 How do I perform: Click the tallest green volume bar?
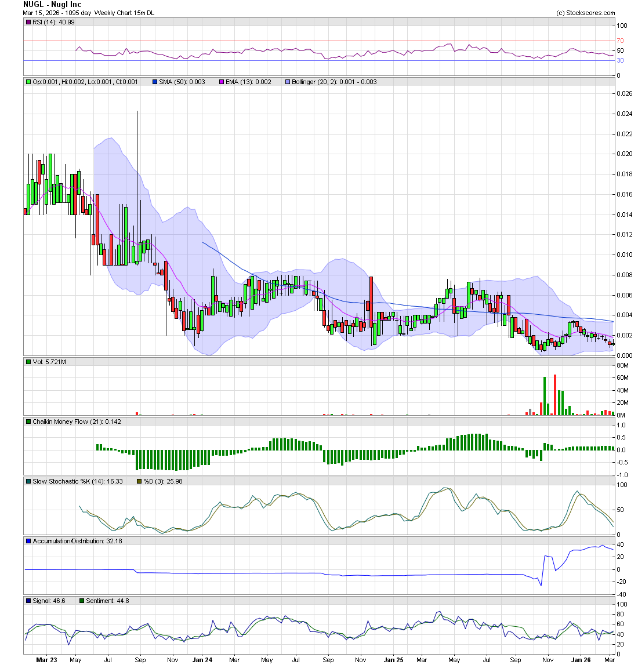point(545,396)
